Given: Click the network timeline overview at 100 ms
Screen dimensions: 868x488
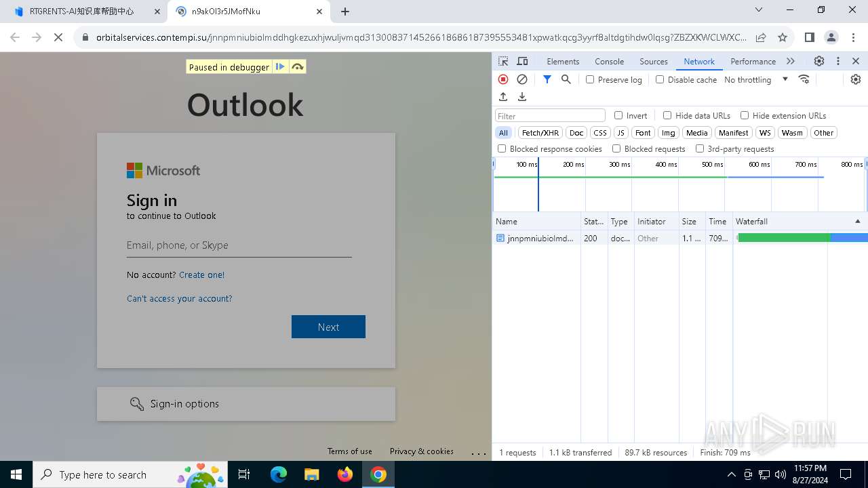Looking at the screenshot, I should tap(526, 165).
